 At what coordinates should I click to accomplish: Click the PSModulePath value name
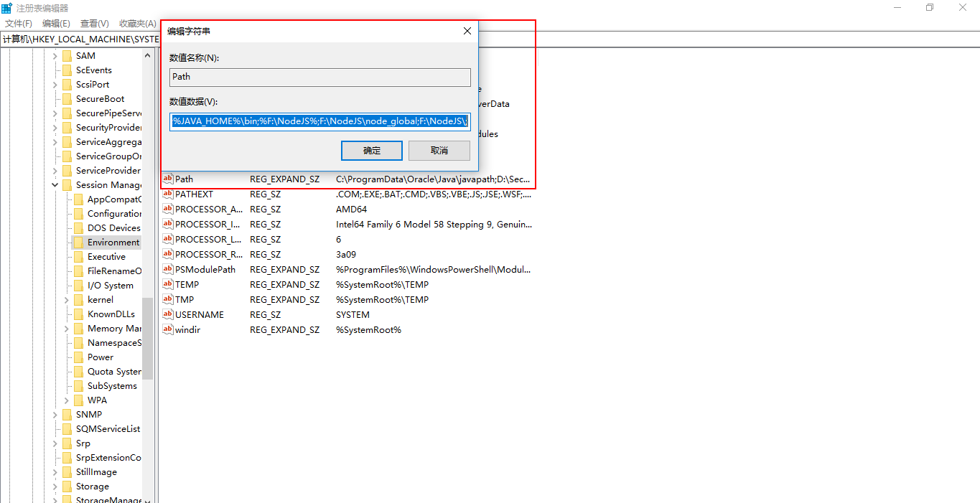click(x=205, y=270)
